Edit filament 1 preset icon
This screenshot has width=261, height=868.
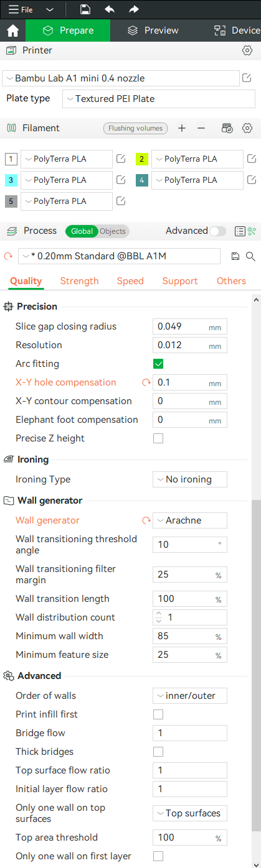(x=121, y=159)
